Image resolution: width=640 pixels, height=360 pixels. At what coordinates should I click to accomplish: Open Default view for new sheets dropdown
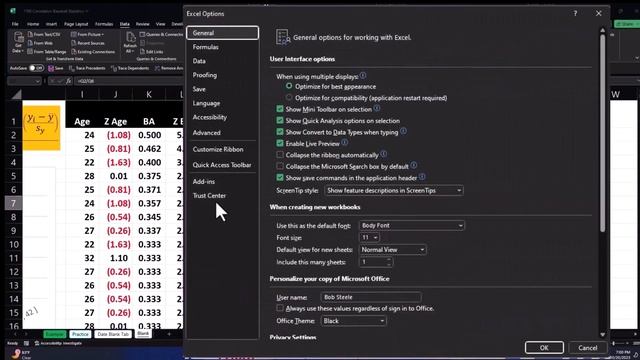point(393,249)
